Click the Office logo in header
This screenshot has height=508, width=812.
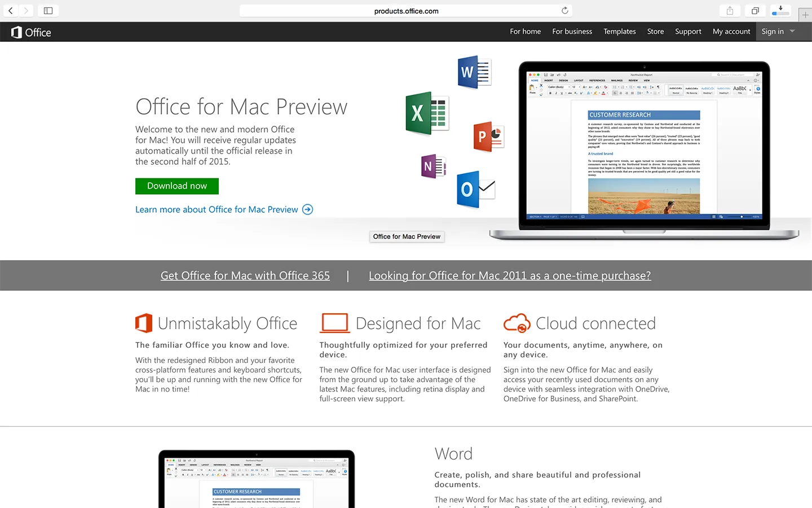click(32, 32)
